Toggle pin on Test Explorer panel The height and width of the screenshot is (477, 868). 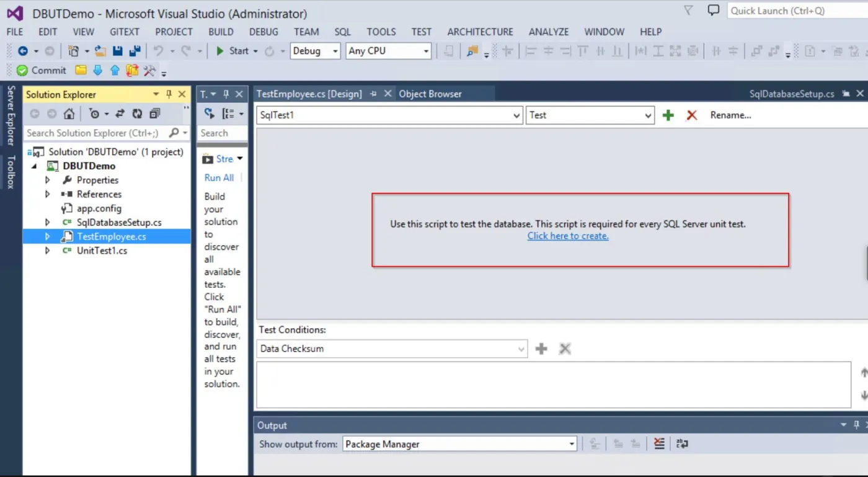[x=226, y=94]
